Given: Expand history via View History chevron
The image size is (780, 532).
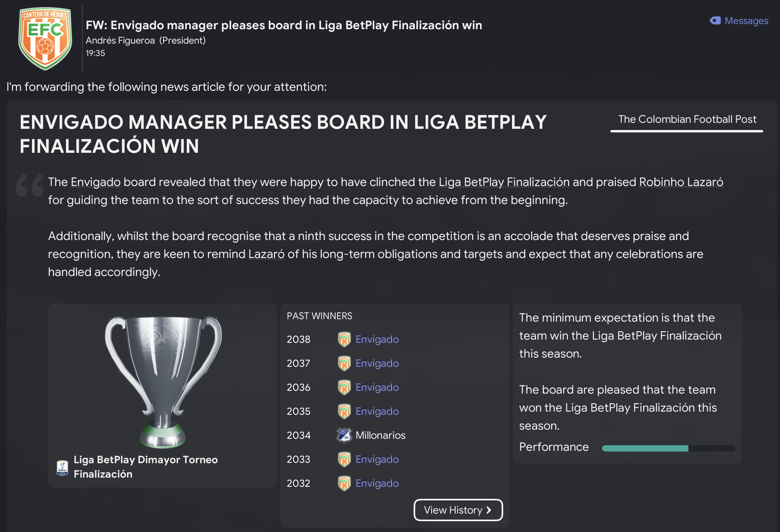Looking at the screenshot, I should [x=489, y=510].
